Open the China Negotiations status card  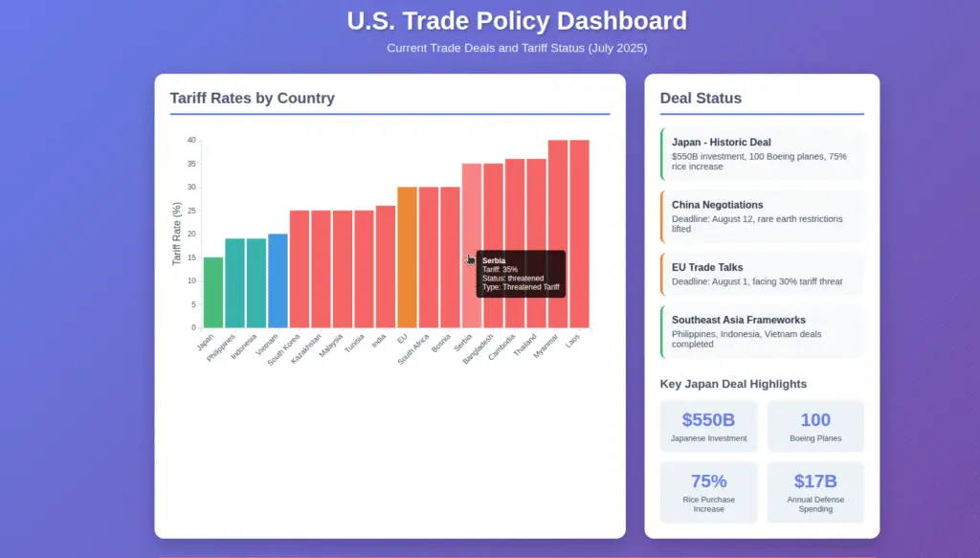(762, 216)
